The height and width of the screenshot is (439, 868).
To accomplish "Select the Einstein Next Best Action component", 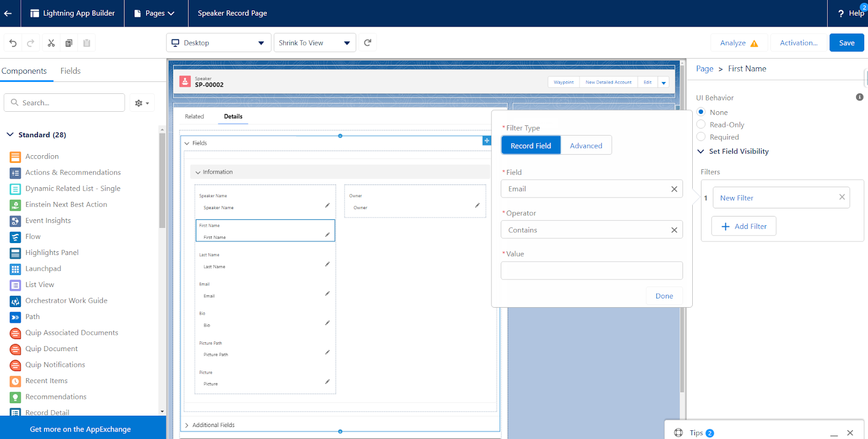I will [66, 205].
